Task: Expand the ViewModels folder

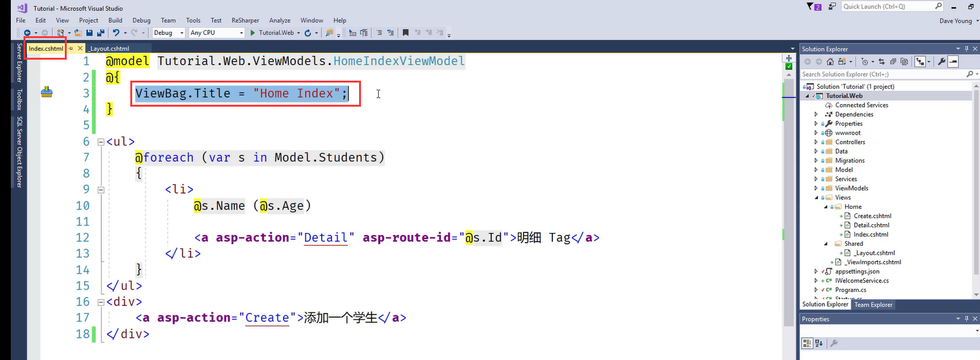Action: [816, 188]
